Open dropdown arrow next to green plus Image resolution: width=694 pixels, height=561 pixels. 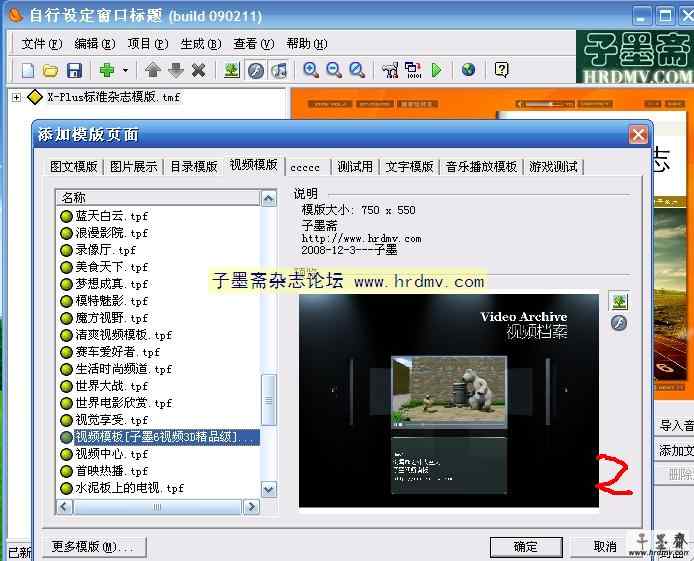(x=125, y=70)
